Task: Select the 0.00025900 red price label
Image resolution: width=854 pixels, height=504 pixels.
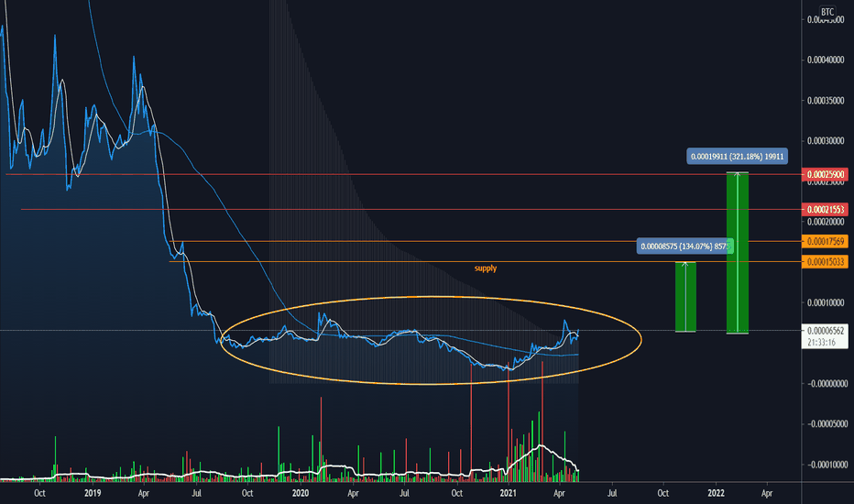Action: pyautogui.click(x=825, y=174)
